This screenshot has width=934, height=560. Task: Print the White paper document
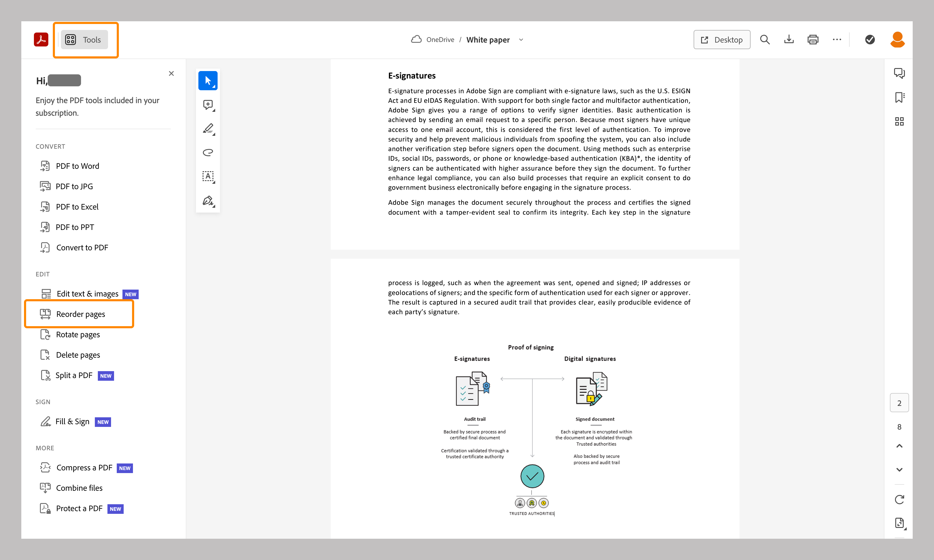point(813,39)
